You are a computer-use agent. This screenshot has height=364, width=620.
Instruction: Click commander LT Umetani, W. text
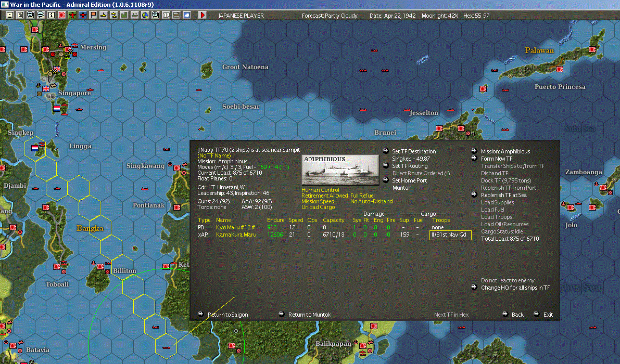pos(221,187)
